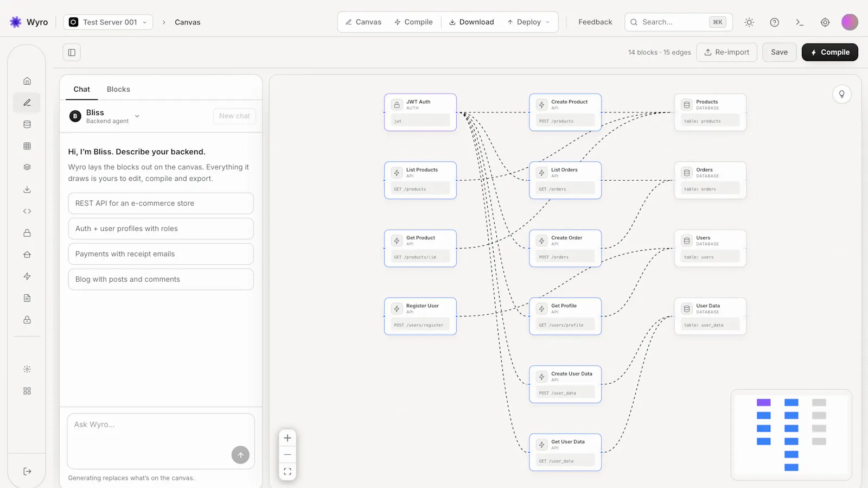
Task: Open the home icon in sidebar
Action: click(x=27, y=81)
